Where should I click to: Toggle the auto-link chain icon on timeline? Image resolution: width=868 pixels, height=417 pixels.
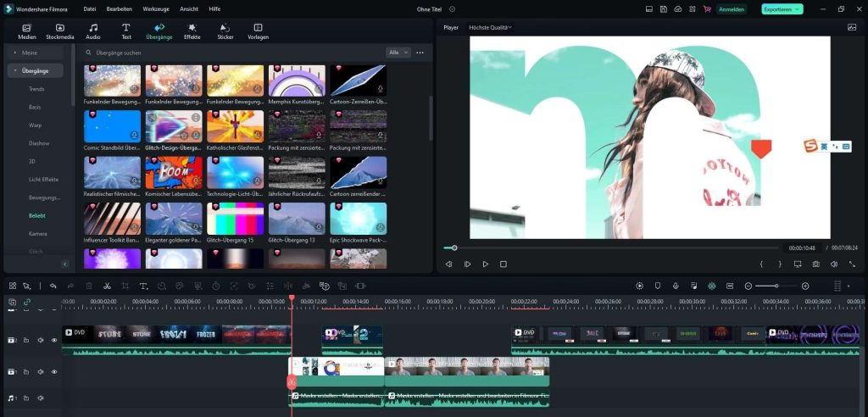coord(26,302)
